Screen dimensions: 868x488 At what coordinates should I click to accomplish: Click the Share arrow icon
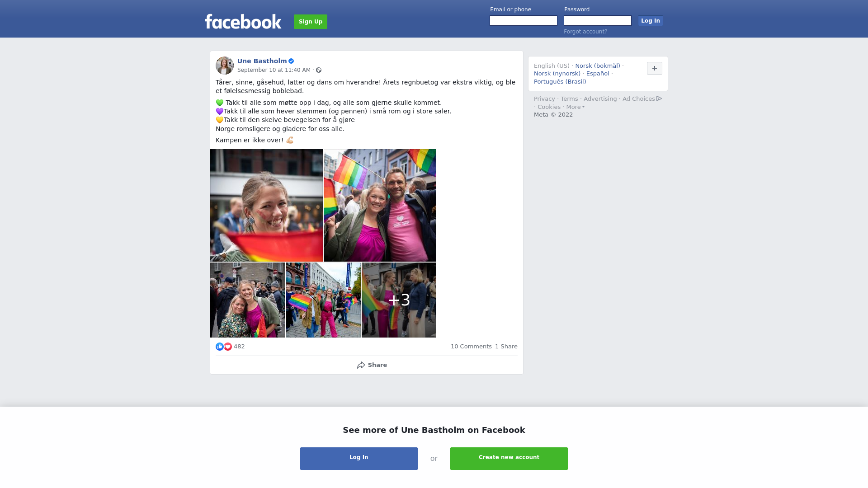click(361, 365)
